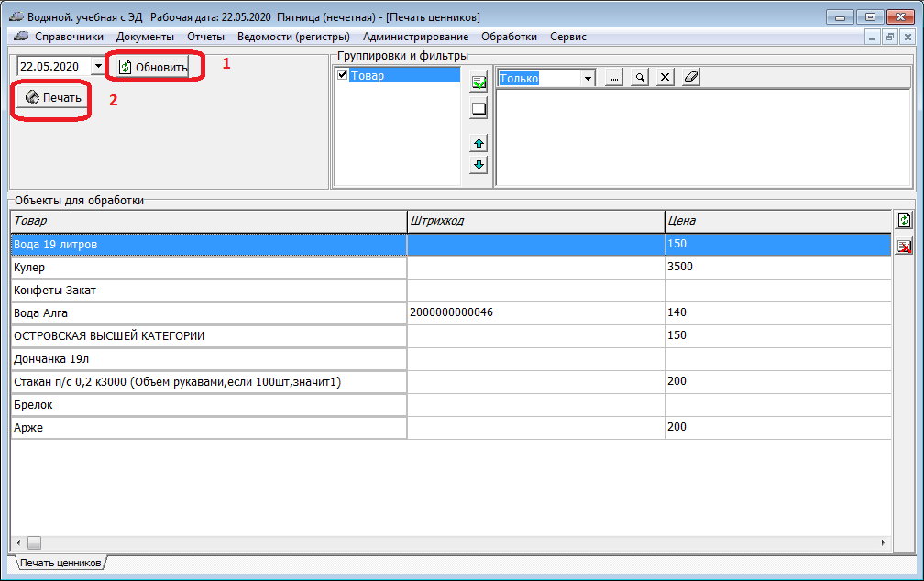Click the ellipsis button next to Только

(x=614, y=78)
